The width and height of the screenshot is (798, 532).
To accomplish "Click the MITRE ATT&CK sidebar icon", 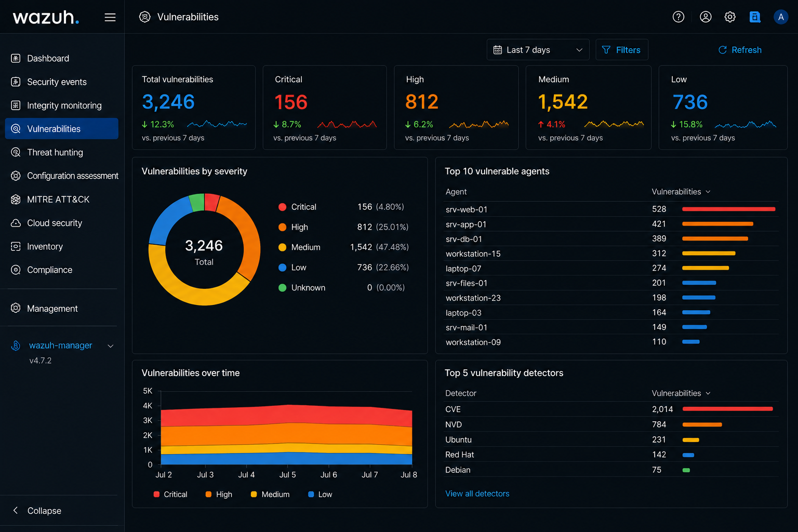I will pos(16,199).
